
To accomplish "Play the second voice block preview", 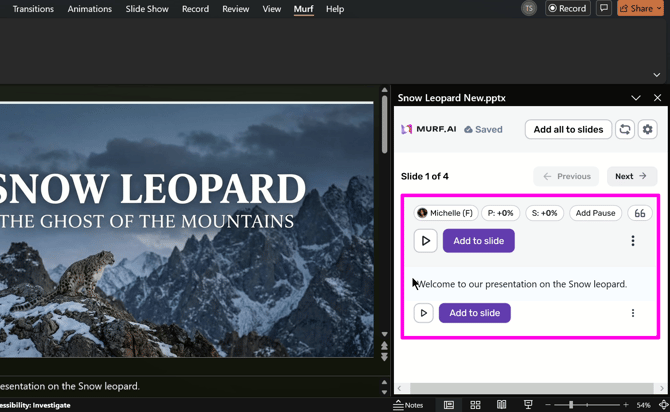I will point(424,313).
